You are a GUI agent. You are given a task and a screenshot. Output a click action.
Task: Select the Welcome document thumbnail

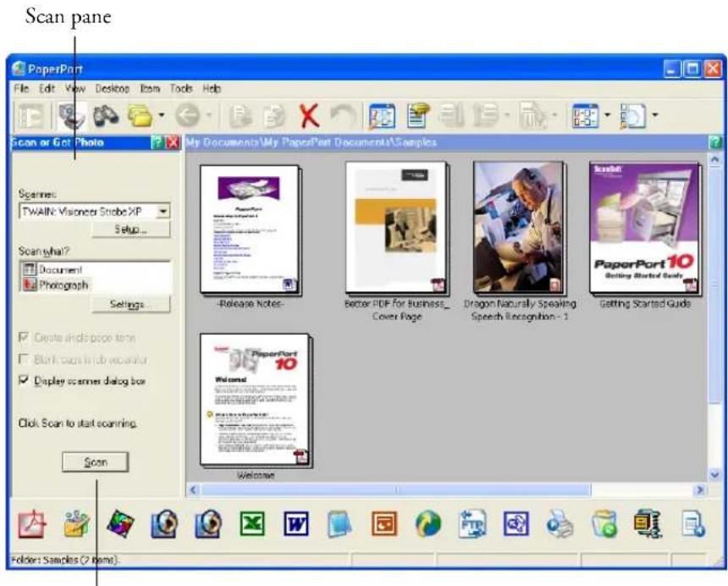(x=256, y=400)
